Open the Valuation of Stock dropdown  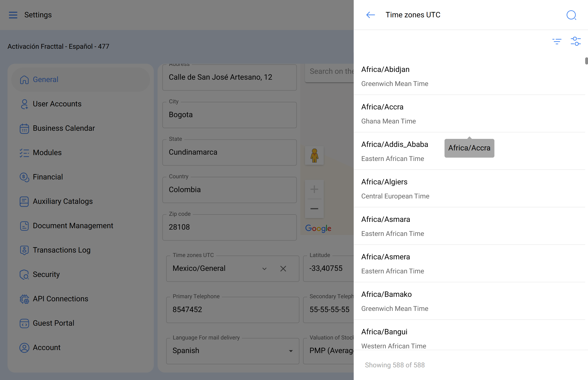coord(332,351)
